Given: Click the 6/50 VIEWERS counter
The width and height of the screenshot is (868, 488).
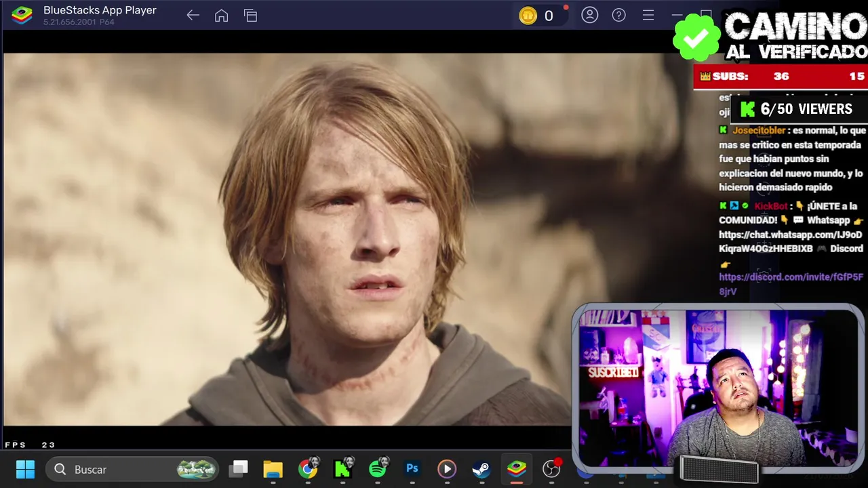Looking at the screenshot, I should tap(800, 109).
